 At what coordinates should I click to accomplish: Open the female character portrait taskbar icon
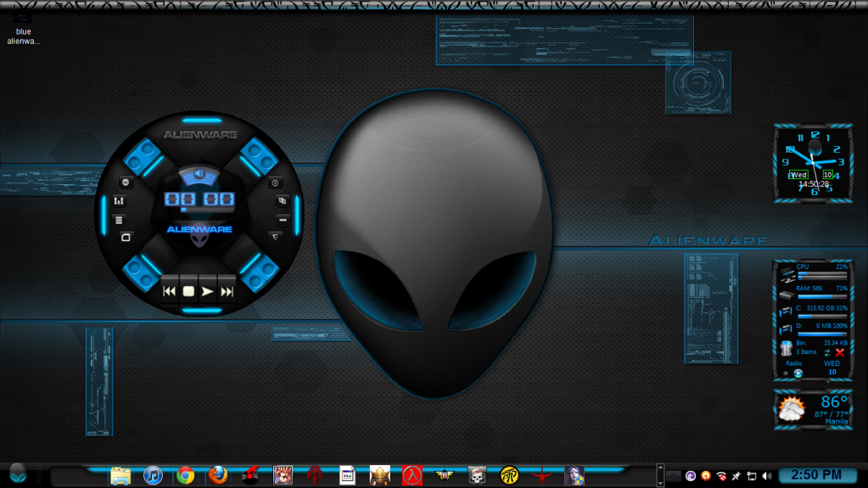point(574,475)
